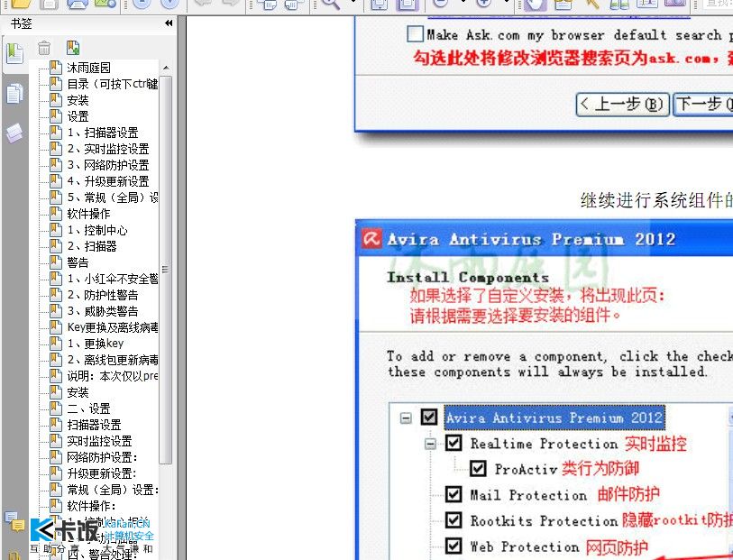Click the bookmark list scroll-up arrow
Viewport: 733px width, 560px height.
166,69
